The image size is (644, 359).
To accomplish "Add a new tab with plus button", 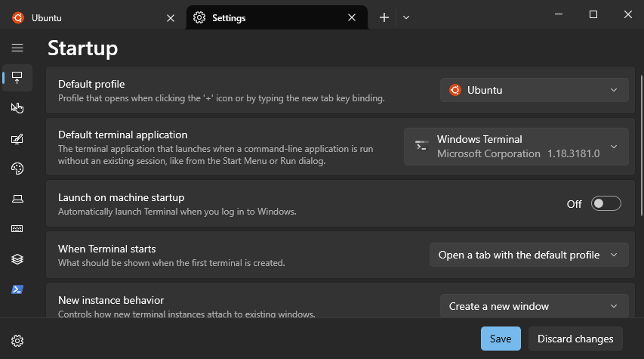I will pos(384,17).
